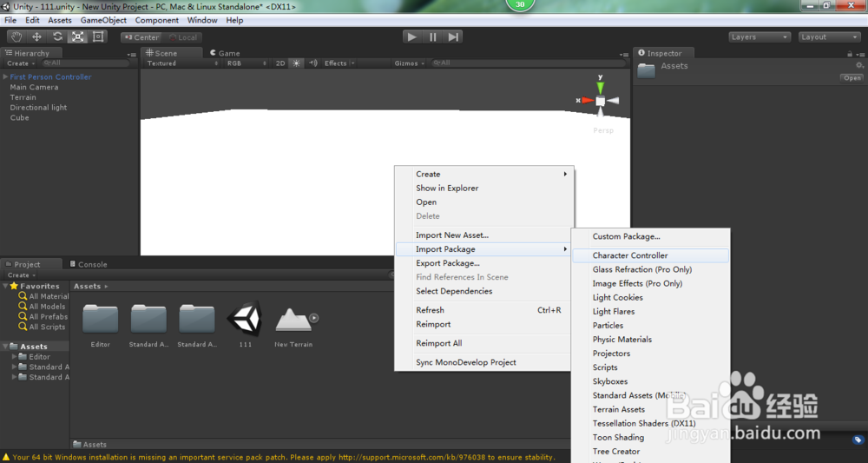Viewport: 868px width, 463px height.
Task: Select the Move tool
Action: tap(36, 37)
